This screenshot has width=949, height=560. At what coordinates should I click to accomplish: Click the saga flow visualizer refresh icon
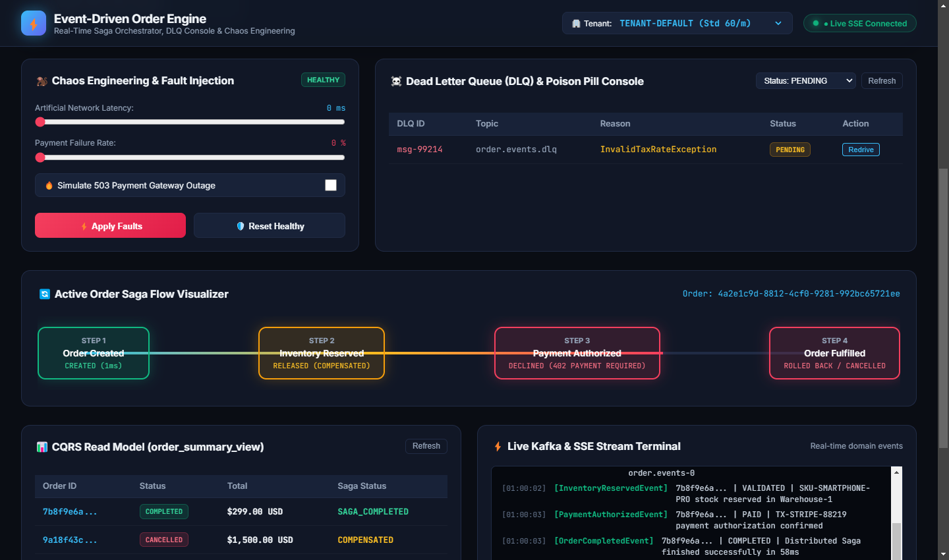[45, 294]
